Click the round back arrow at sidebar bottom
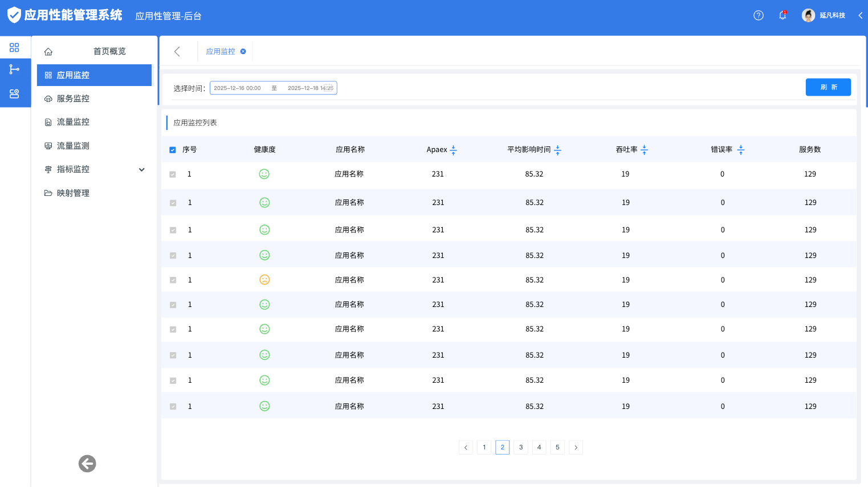868x487 pixels. pyautogui.click(x=87, y=464)
